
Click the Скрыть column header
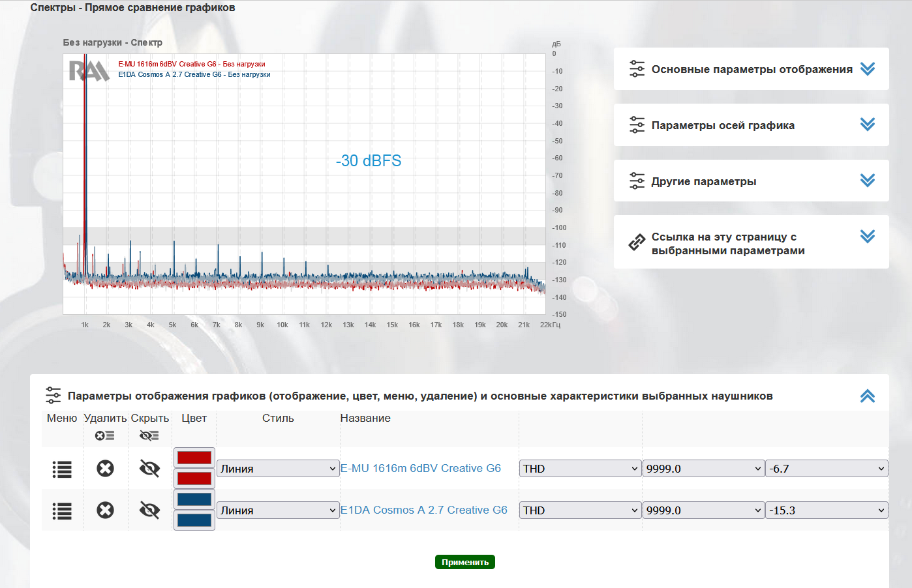click(150, 418)
